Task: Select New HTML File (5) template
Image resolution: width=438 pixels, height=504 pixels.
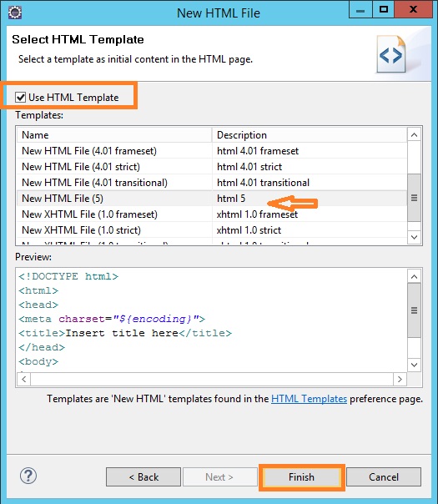Action: 211,199
